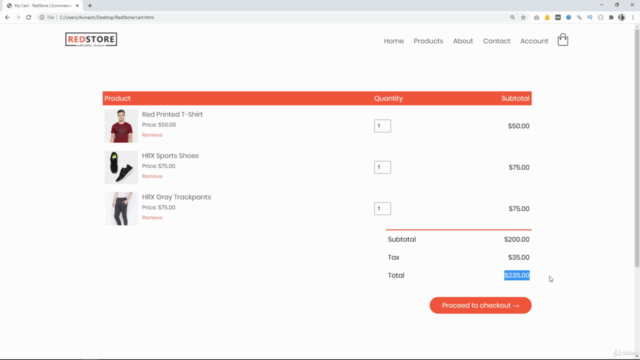The image size is (640, 360).
Task: Click Proceed to checkout button
Action: (480, 305)
